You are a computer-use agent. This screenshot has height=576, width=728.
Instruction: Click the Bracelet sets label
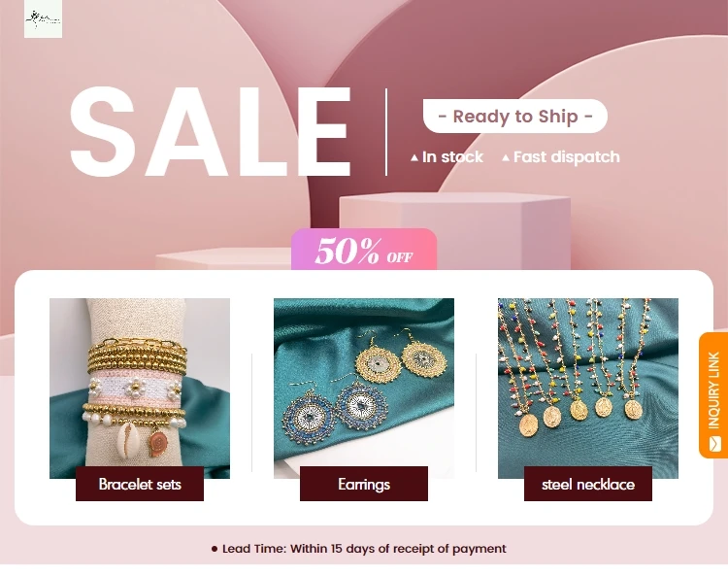[x=140, y=484]
